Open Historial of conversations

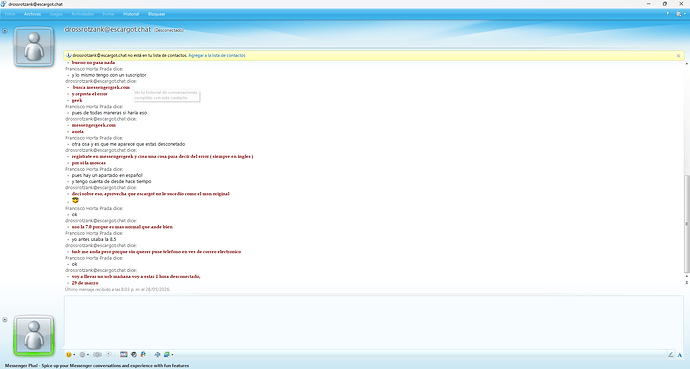pos(131,14)
